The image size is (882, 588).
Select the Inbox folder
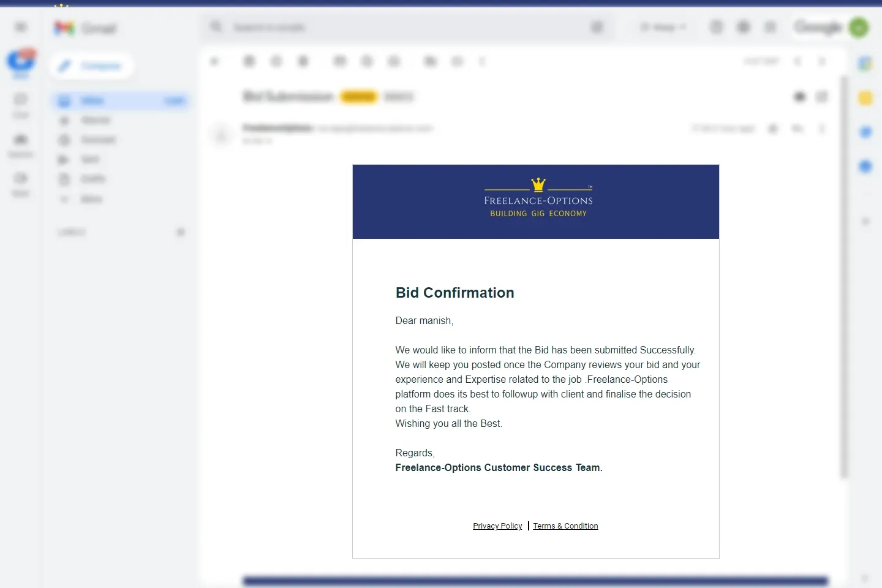pos(92,100)
